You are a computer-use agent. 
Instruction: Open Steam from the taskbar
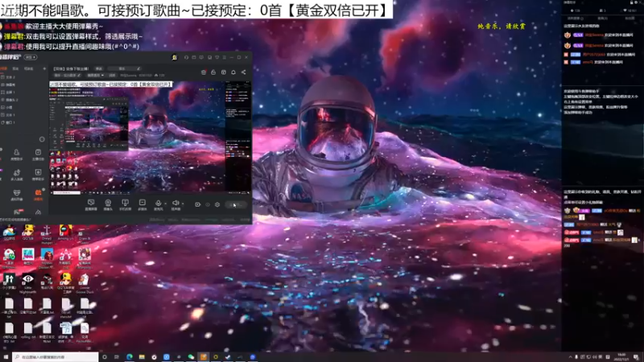pos(228,357)
